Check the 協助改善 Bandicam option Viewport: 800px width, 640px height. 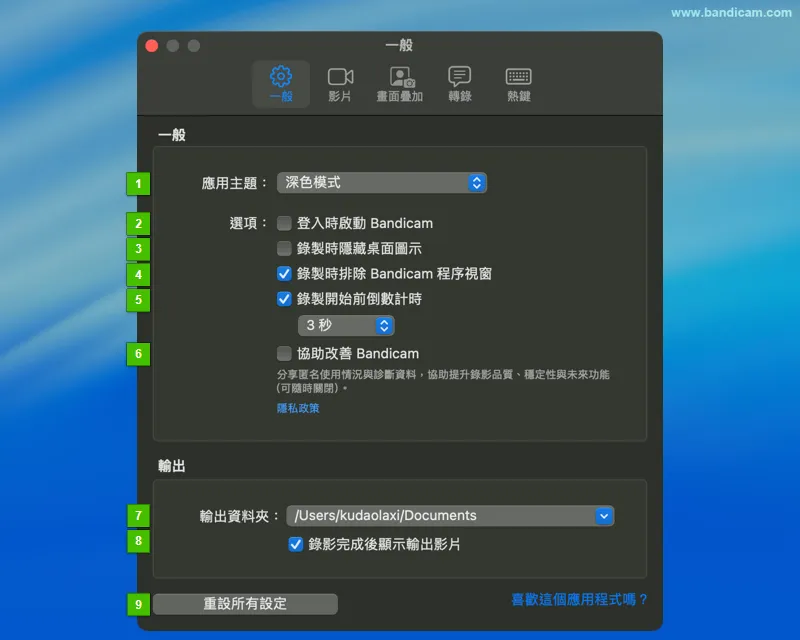tap(284, 353)
